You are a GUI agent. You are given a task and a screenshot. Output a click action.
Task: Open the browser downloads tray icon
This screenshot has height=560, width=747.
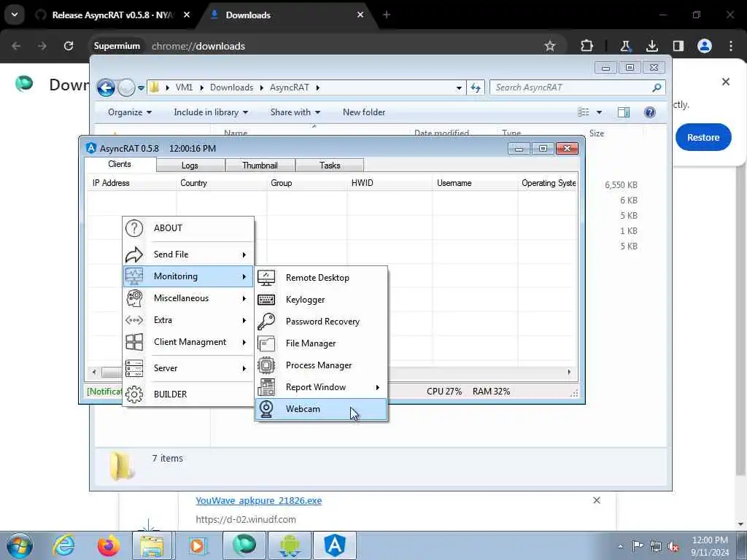(651, 46)
